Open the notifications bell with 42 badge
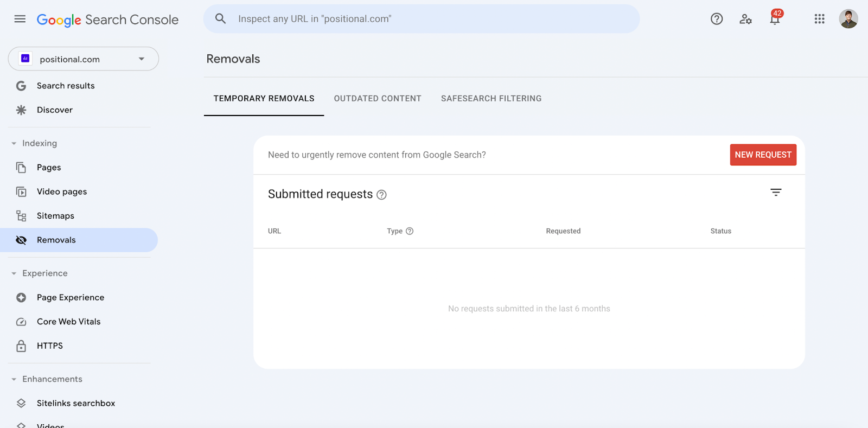The height and width of the screenshot is (428, 868). [776, 18]
